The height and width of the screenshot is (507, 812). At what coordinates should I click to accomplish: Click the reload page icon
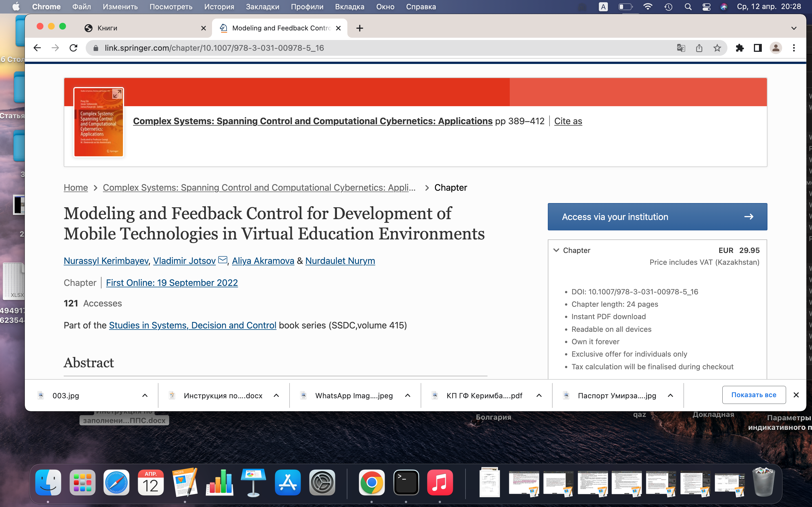click(74, 48)
